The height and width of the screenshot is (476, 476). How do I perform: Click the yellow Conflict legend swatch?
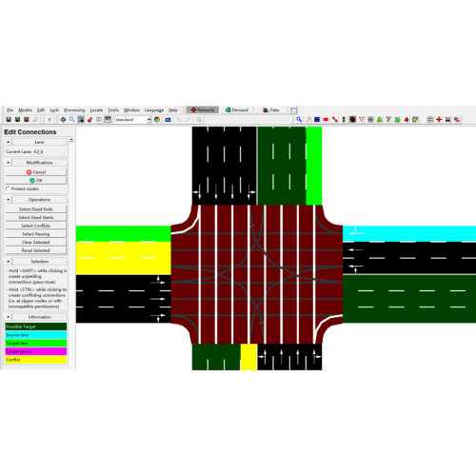click(x=36, y=360)
